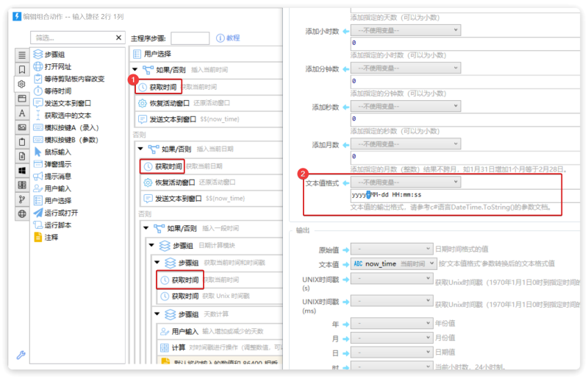Open the 教程 tutorial link
Viewport: 588px width, 379px height.
pyautogui.click(x=228, y=38)
